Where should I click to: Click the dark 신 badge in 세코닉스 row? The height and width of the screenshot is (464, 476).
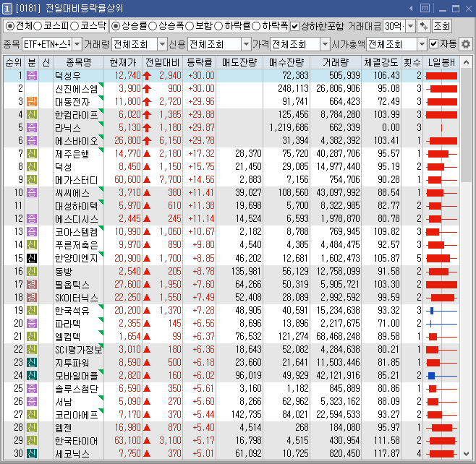(32, 453)
